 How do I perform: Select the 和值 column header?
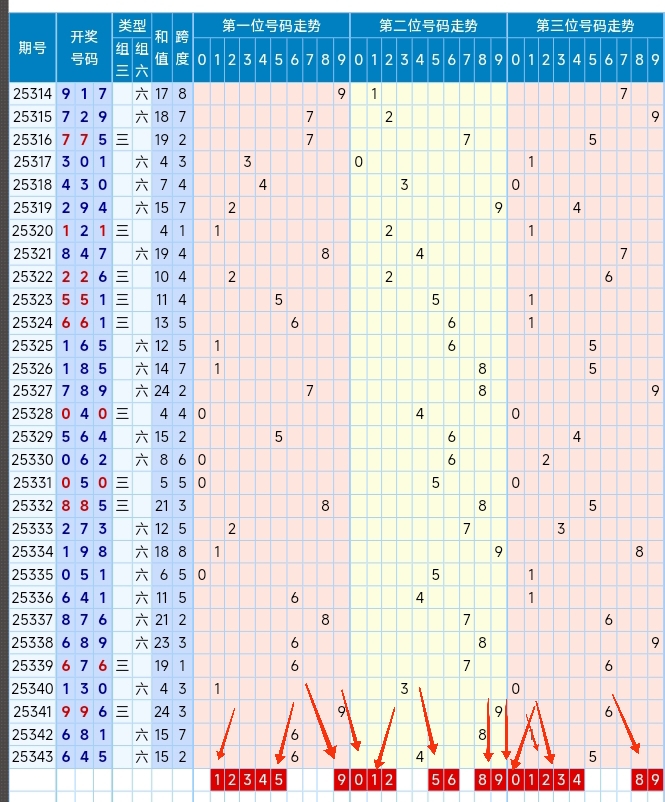click(162, 48)
